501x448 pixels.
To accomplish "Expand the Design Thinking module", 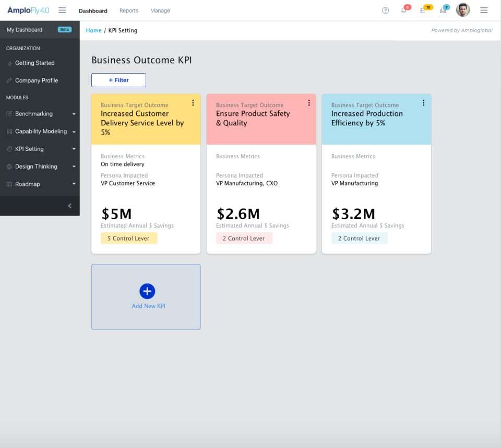I will point(74,166).
